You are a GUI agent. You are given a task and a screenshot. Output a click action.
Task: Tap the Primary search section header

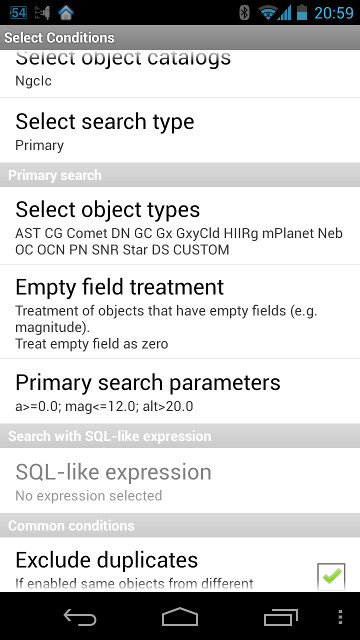pos(180,175)
